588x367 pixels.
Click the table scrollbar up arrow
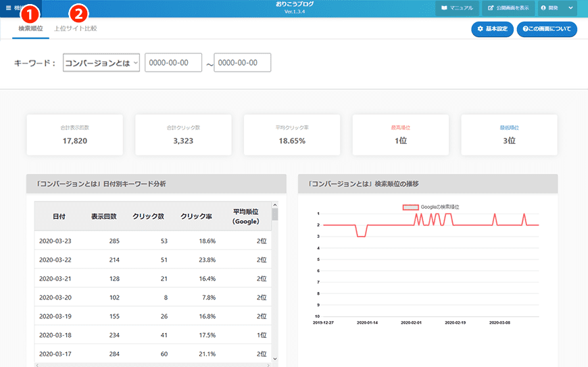point(275,205)
